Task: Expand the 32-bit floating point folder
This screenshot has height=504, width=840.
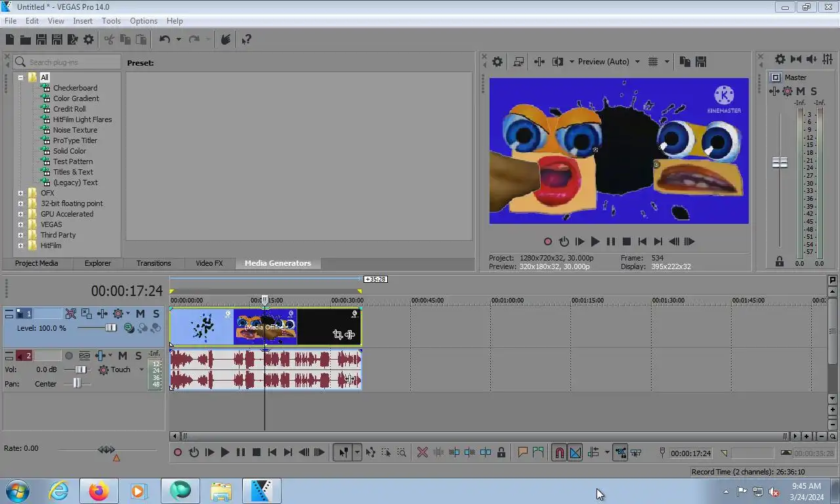Action: (x=20, y=203)
